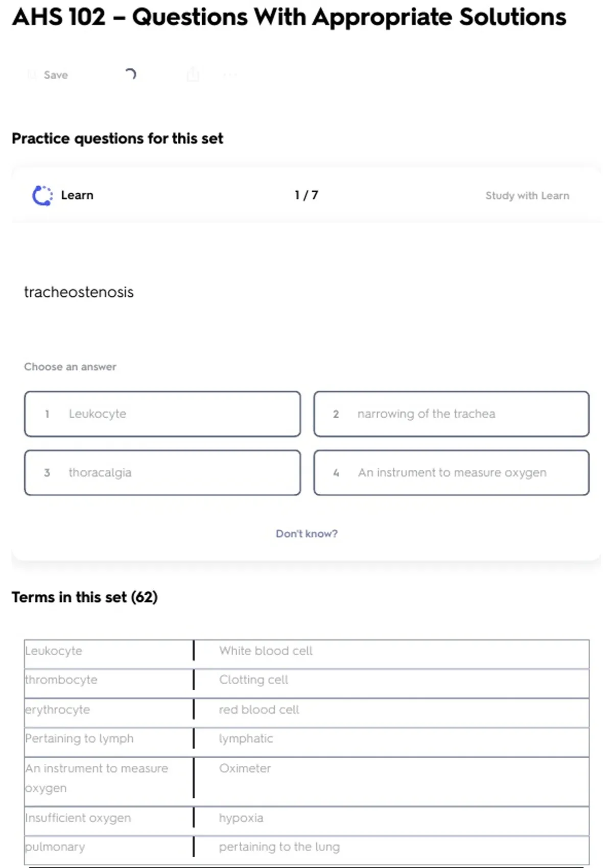
Task: Click the 1 / 7 progress counter
Action: pyautogui.click(x=306, y=196)
